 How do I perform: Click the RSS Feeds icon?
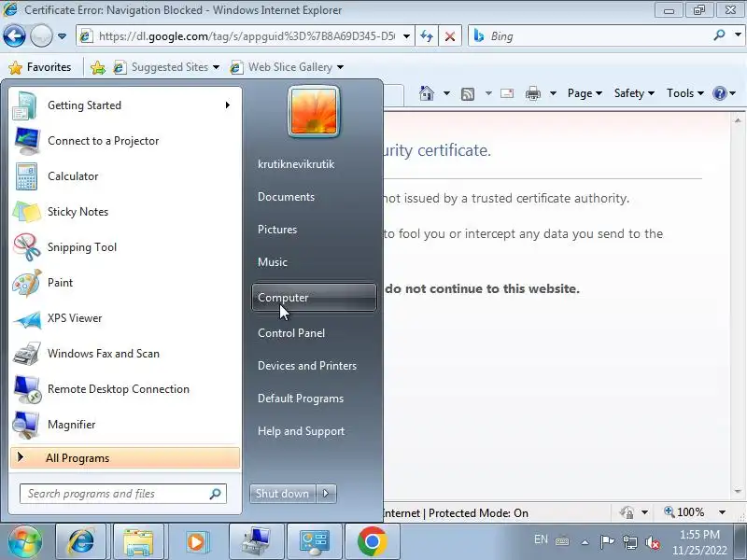[x=468, y=94]
